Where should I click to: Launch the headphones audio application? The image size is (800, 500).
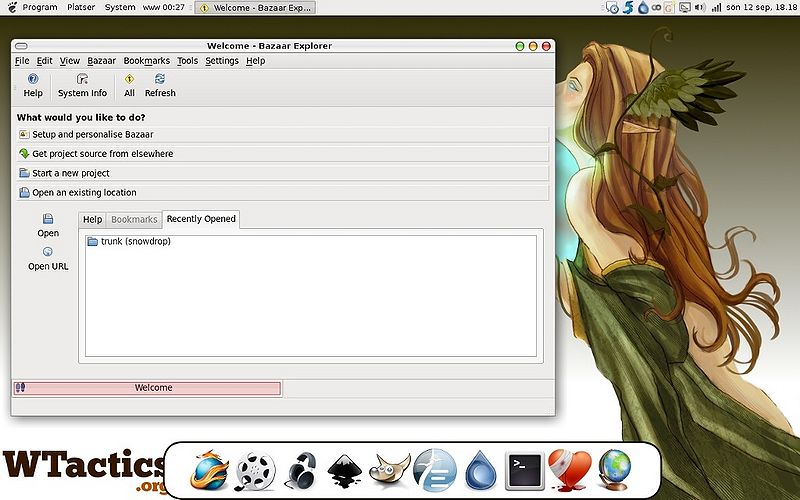[x=302, y=471]
